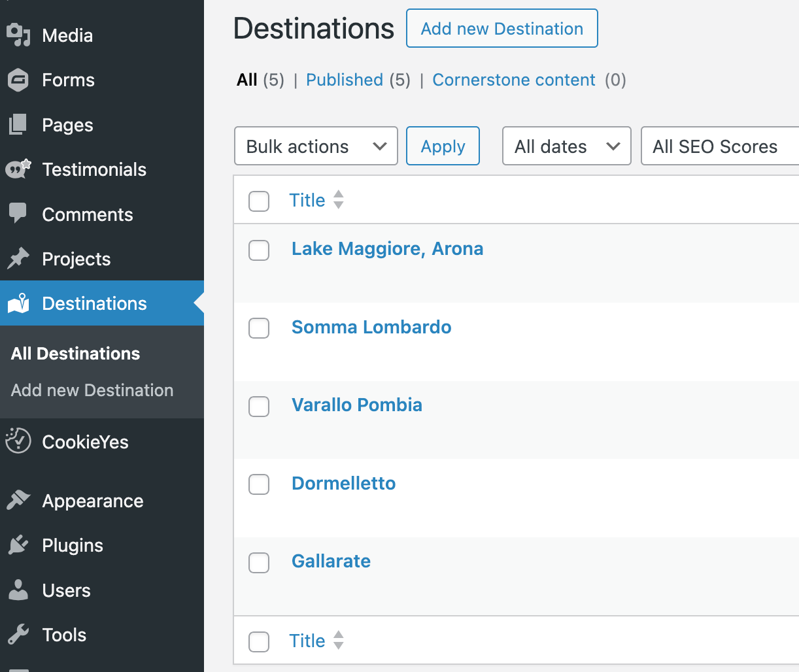Filter by Published destinations
Image resolution: width=799 pixels, height=672 pixels.
click(x=345, y=80)
